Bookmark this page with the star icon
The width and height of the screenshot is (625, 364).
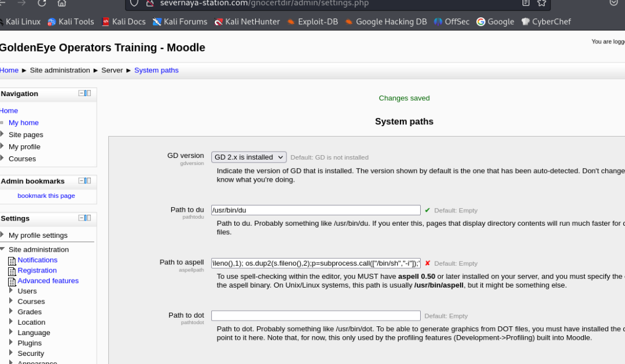coord(542,3)
